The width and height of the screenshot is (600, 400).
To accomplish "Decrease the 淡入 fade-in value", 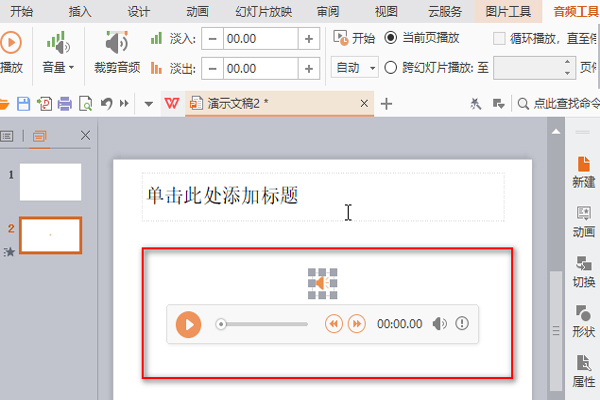I will click(213, 39).
